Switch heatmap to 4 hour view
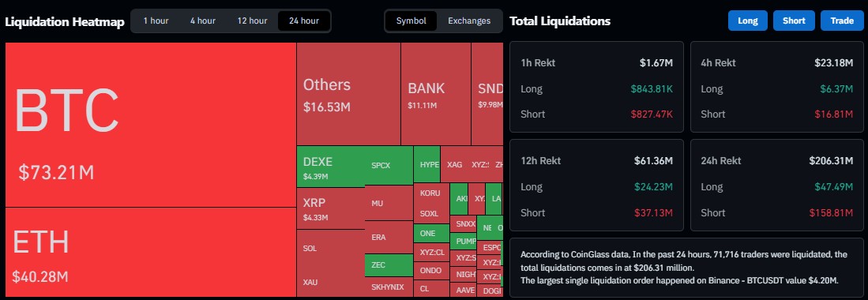868x300 pixels. (x=203, y=21)
